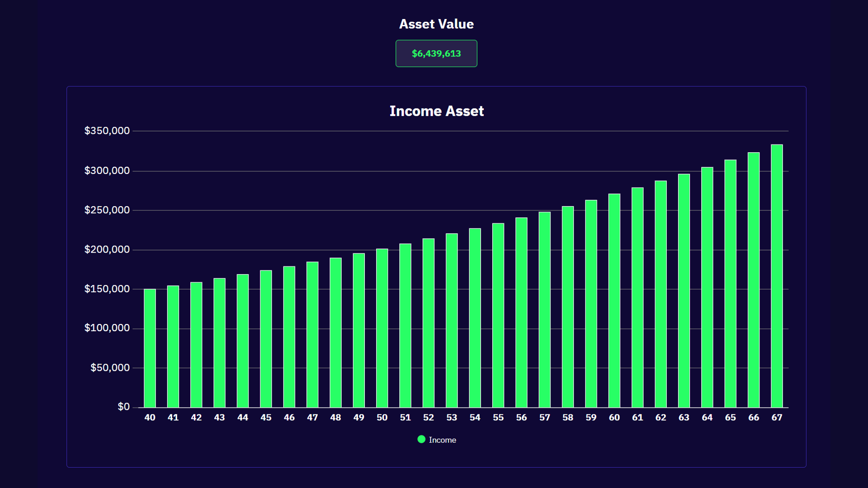Image resolution: width=868 pixels, height=488 pixels.
Task: Click the bar for age 60
Action: [614, 300]
